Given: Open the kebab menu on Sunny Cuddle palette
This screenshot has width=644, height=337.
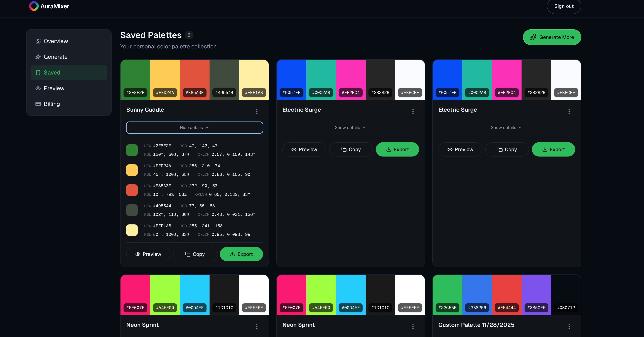Looking at the screenshot, I should coord(257,111).
